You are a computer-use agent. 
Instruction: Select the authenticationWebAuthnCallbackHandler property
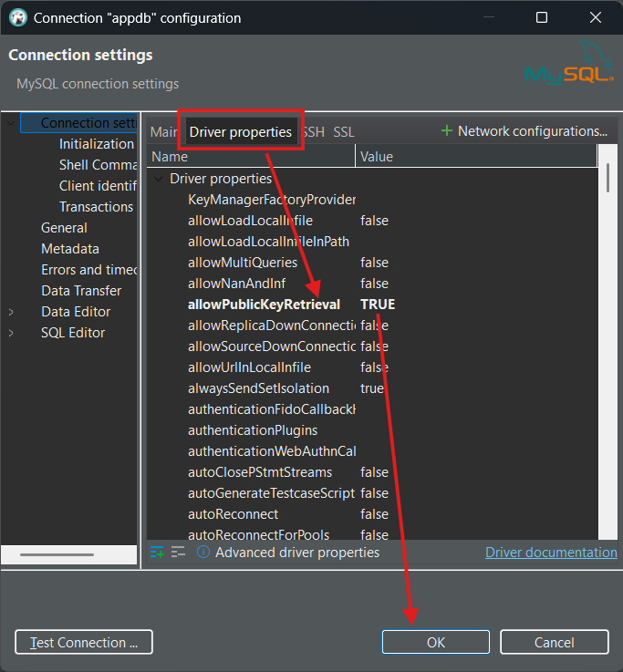point(272,451)
